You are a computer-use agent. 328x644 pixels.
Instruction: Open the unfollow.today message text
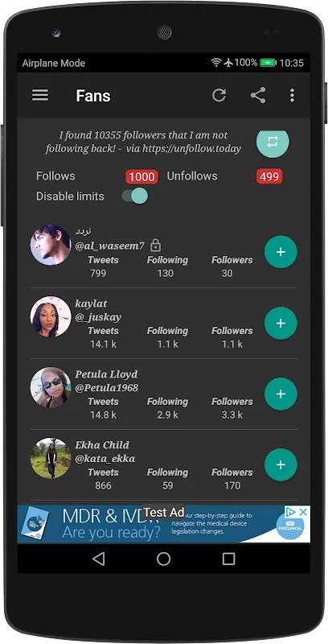click(x=143, y=142)
